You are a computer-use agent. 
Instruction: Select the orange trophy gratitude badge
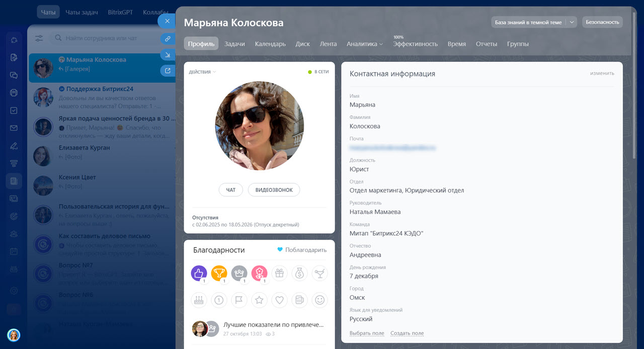click(219, 273)
